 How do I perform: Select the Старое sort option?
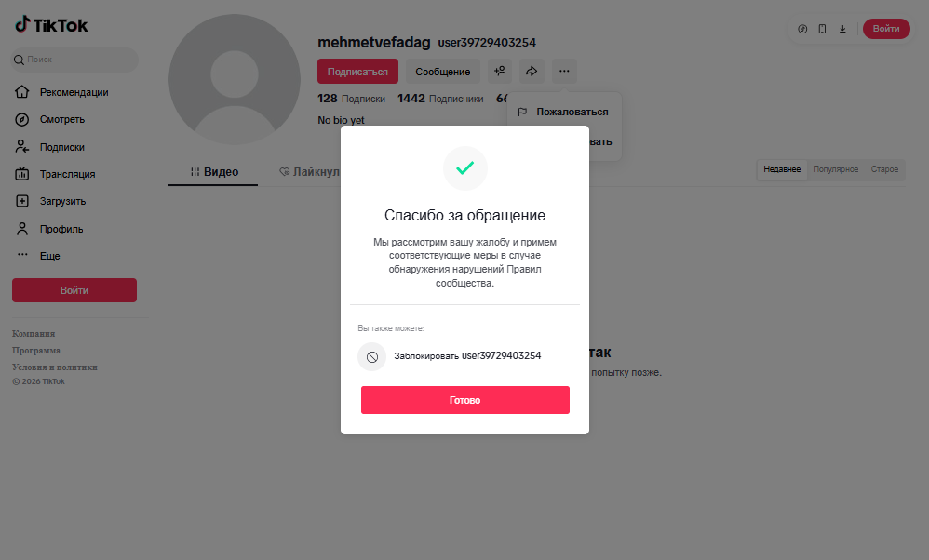(884, 169)
